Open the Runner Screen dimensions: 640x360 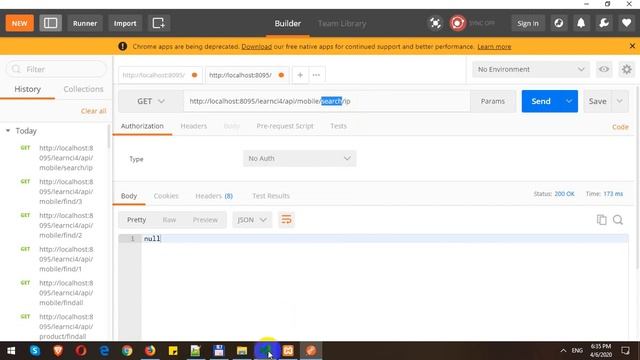[85, 23]
